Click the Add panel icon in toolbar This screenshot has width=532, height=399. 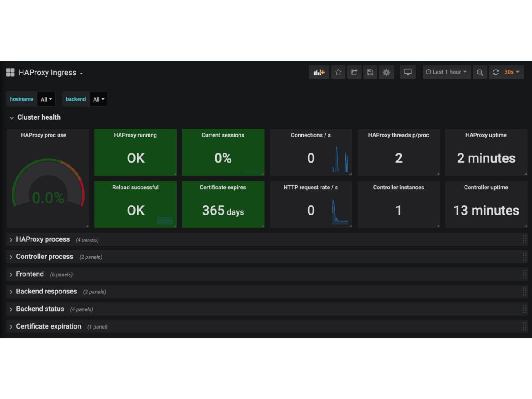(319, 72)
